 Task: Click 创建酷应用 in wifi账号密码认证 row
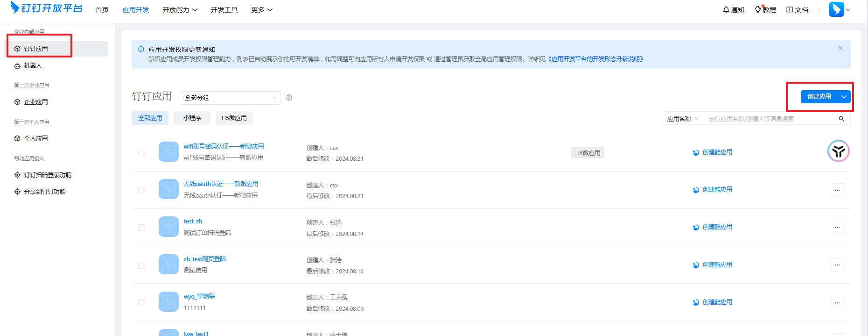pyautogui.click(x=713, y=152)
